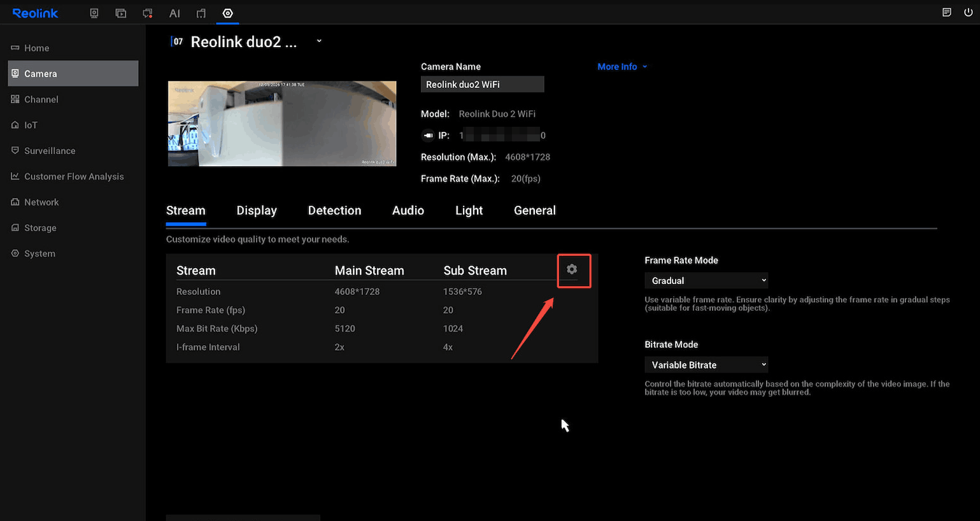Select the hexagon settings icon in top bar
The image size is (980, 521).
click(x=228, y=13)
